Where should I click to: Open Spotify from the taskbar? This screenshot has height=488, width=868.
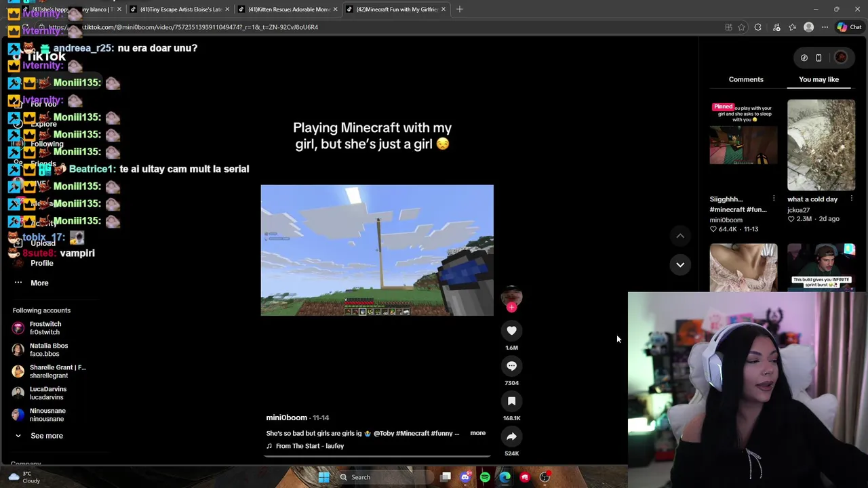point(485,477)
